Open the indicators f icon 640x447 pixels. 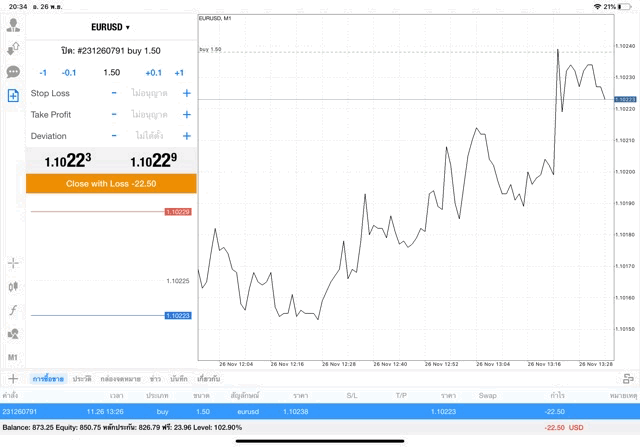[13, 310]
